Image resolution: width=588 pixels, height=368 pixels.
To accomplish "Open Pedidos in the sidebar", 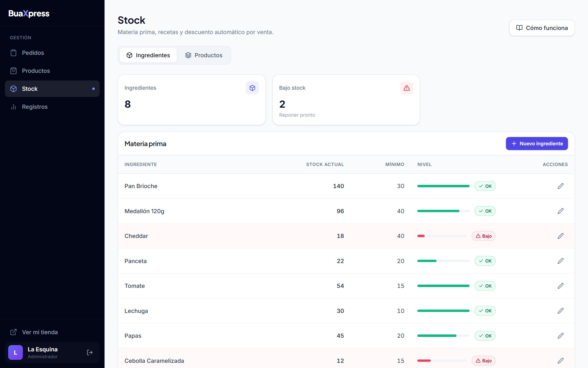I will (52, 53).
